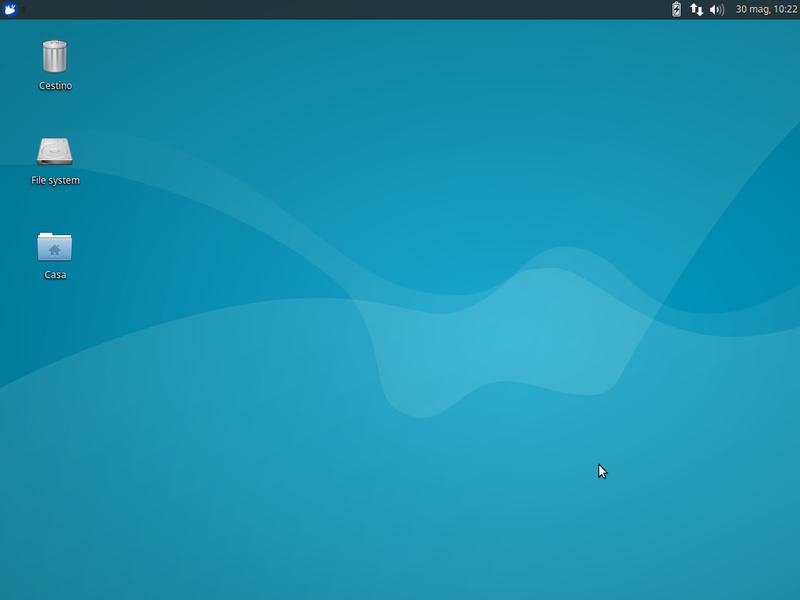
Task: Click the 10:22 time display
Action: [x=784, y=10]
